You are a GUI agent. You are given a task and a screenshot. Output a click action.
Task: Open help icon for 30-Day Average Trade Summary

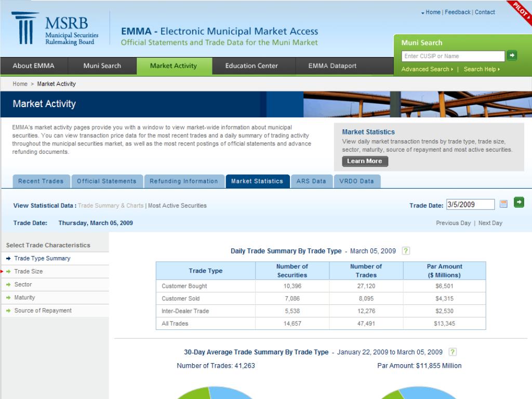click(453, 352)
